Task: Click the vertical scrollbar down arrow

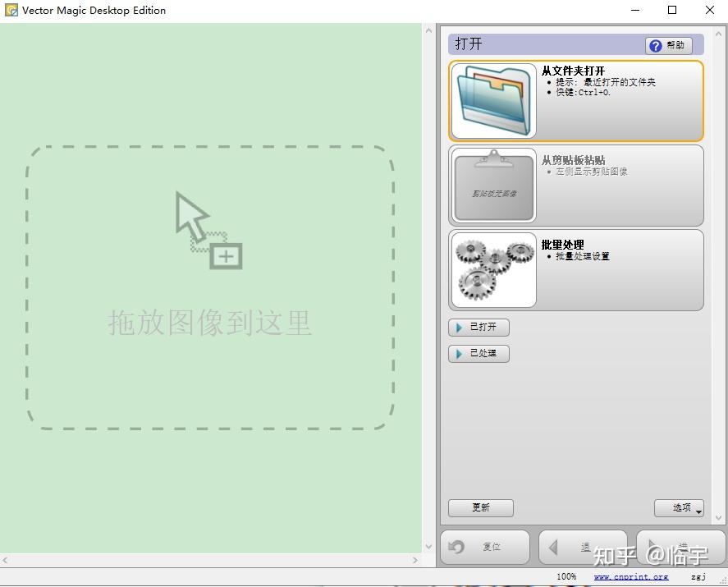Action: [428, 545]
